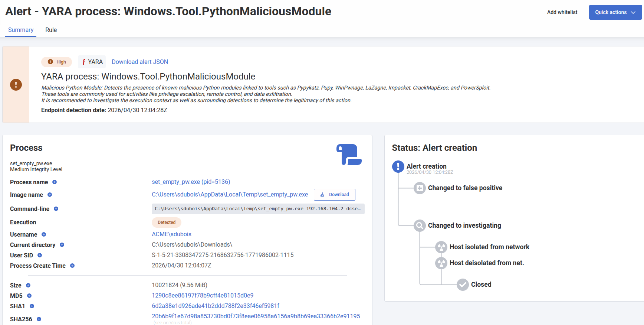Click the see on VirusTotal link
This screenshot has height=325, width=644.
tap(172, 323)
